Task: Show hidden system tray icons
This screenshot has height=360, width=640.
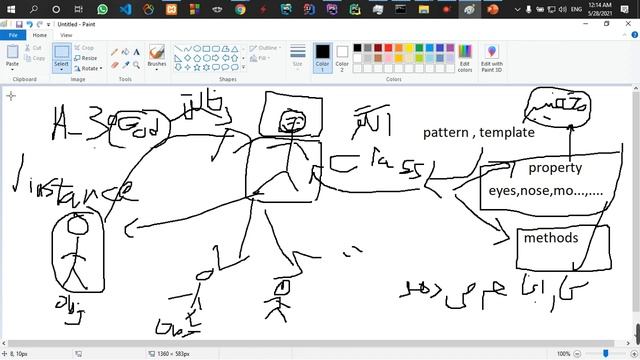Action: [x=517, y=9]
